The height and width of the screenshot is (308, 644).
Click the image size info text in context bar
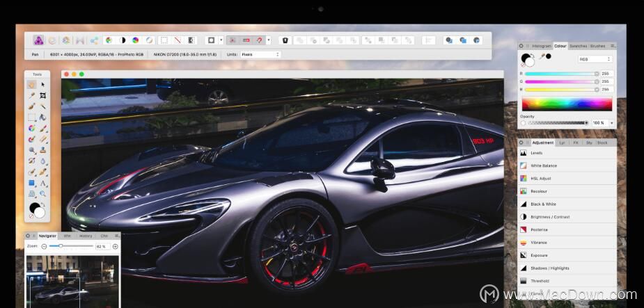[97, 54]
